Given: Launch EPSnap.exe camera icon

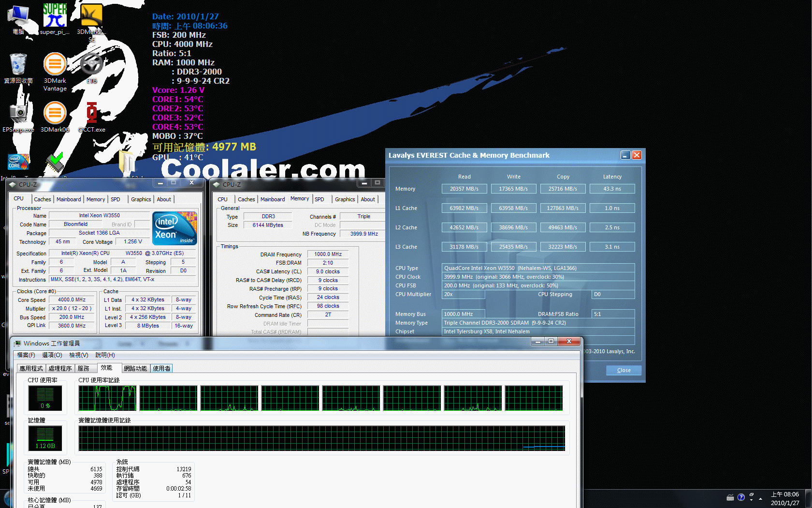Looking at the screenshot, I should tap(18, 116).
